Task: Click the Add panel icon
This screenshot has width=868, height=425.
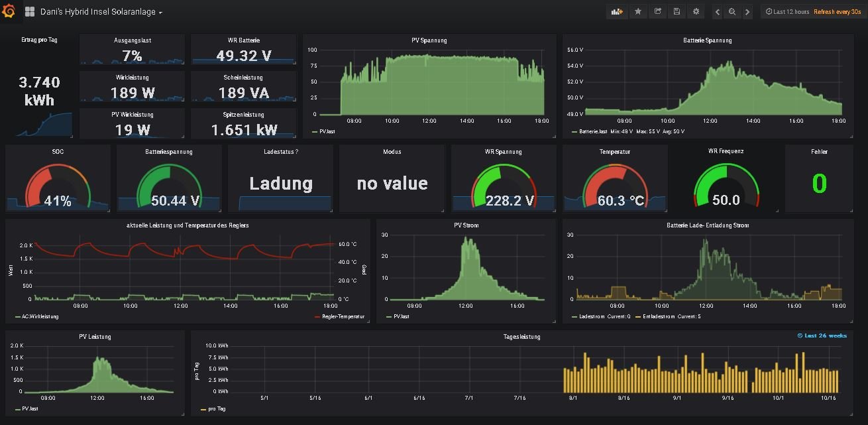Action: click(x=617, y=11)
